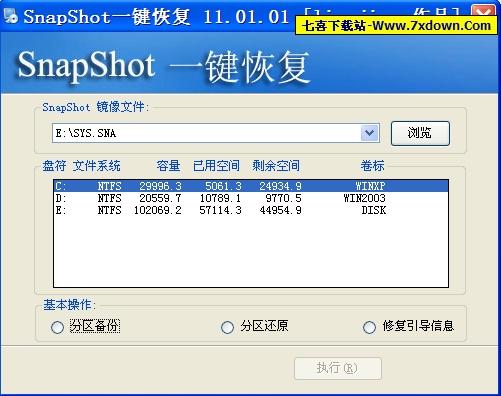Image resolution: width=501 pixels, height=396 pixels.
Task: Click the 29996.3 capacity value
Action: click(x=160, y=186)
